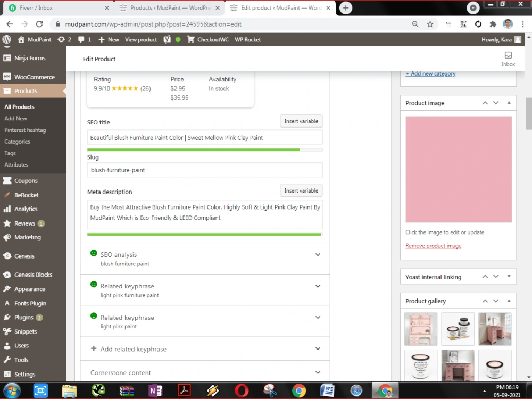Collapse the Product image panel toggle
Screen dimensions: 532x399
pyautogui.click(x=509, y=103)
